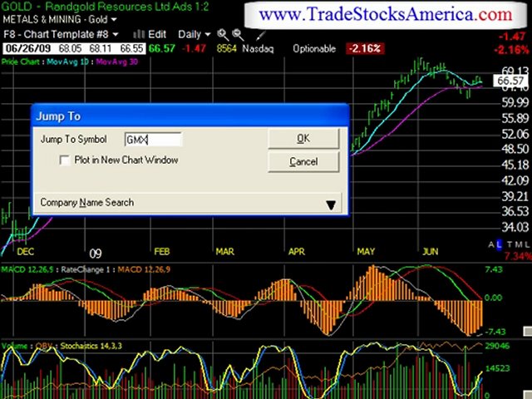Select the T scale option
The image size is (532, 399).
pos(510,244)
